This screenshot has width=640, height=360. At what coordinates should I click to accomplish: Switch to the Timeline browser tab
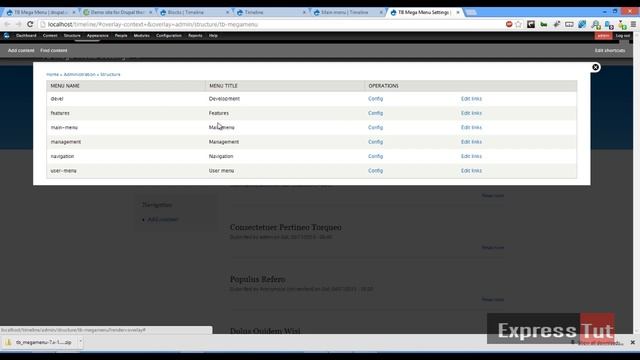[271, 13]
